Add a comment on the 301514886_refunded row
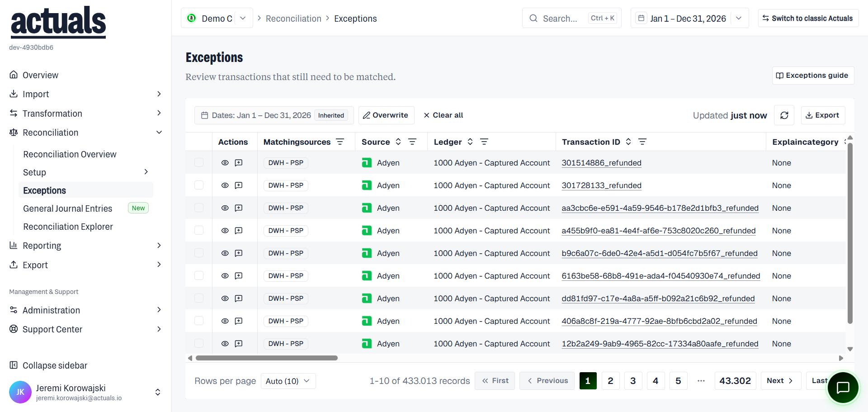 click(239, 163)
